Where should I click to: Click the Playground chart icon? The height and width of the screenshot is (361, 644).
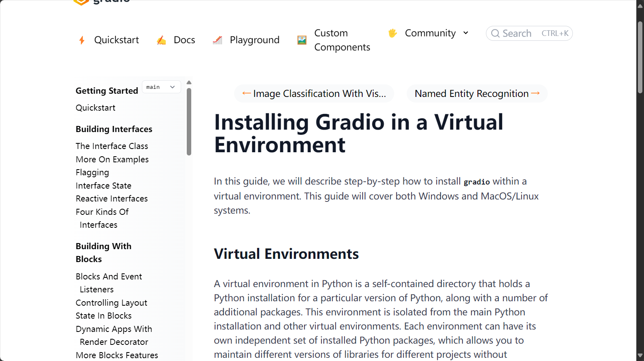click(x=217, y=40)
